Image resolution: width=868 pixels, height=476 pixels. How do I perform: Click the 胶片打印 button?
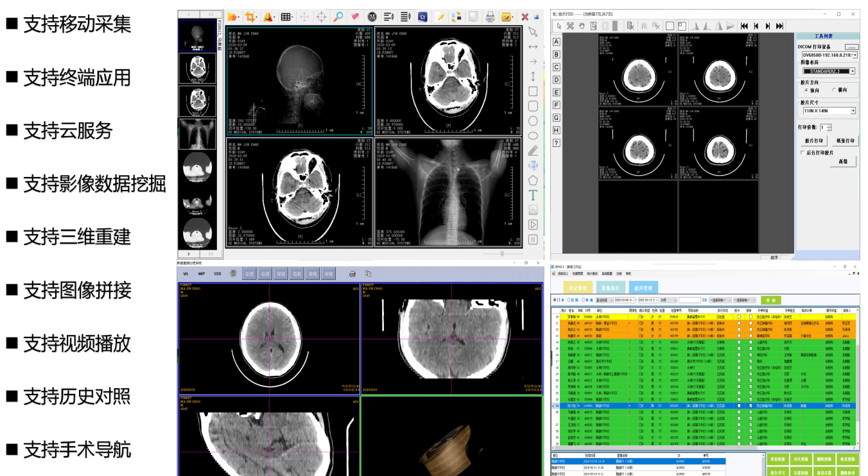point(814,141)
